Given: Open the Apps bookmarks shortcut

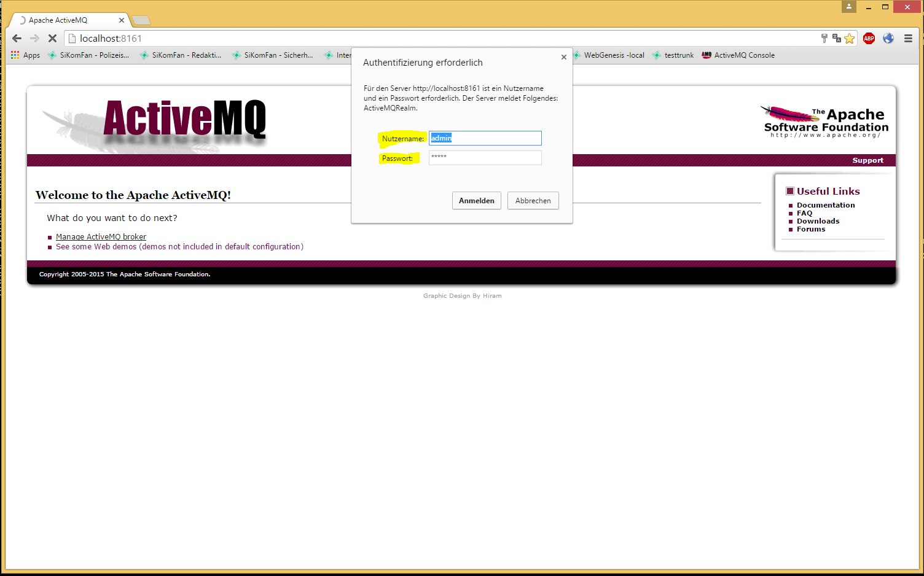Looking at the screenshot, I should [25, 55].
